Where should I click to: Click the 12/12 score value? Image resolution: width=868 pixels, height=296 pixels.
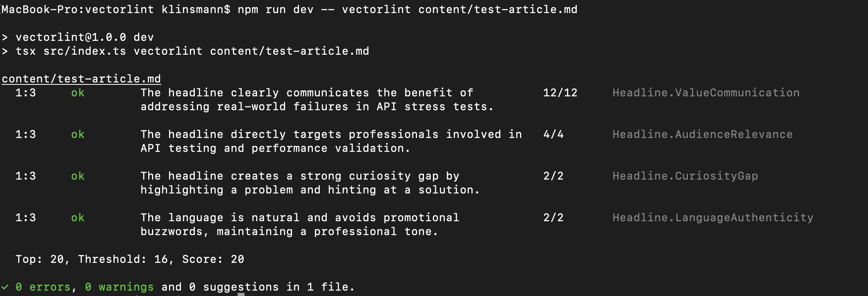pos(560,93)
